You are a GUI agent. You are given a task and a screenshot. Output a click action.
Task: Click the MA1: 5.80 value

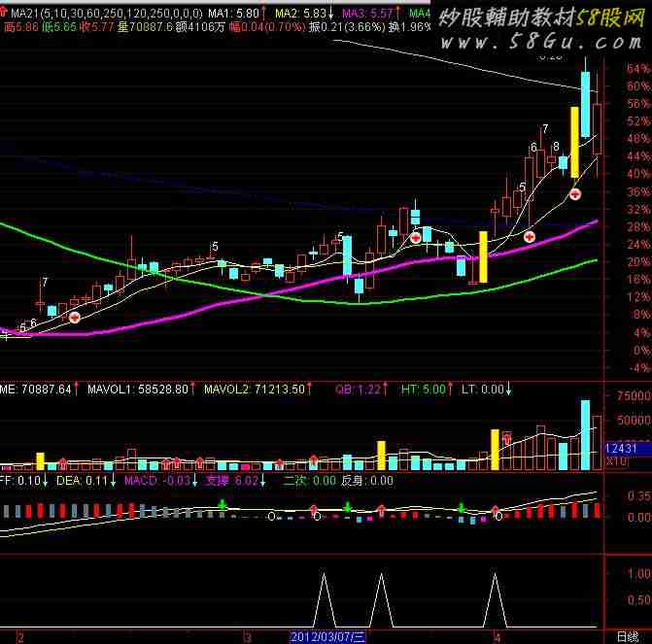coord(233,14)
